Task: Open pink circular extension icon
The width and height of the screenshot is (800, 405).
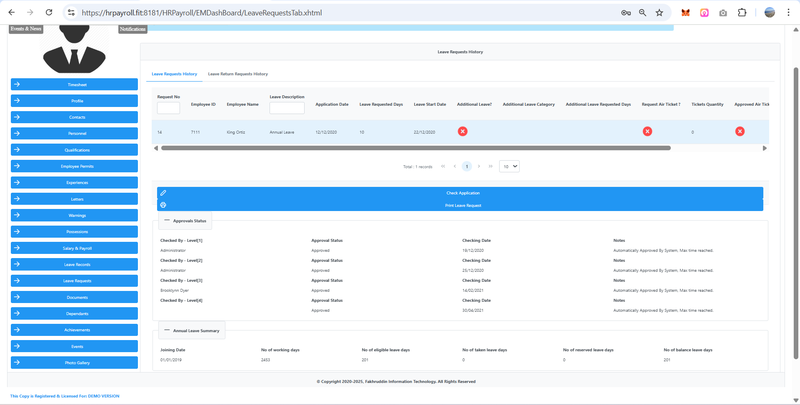Action: click(704, 13)
